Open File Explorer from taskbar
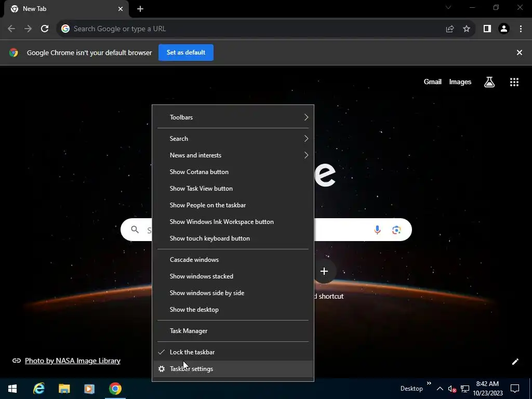This screenshot has height=399, width=532. [64, 389]
